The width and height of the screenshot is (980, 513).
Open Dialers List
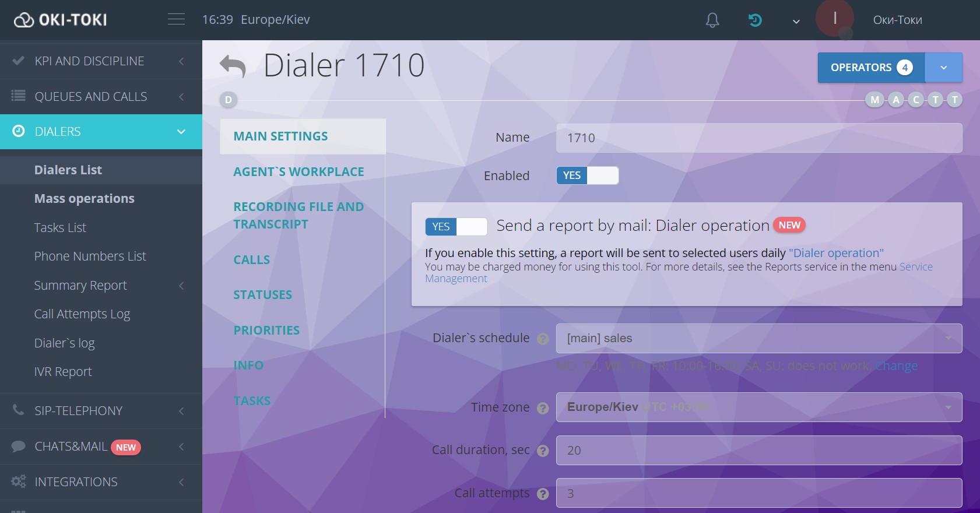(101, 170)
